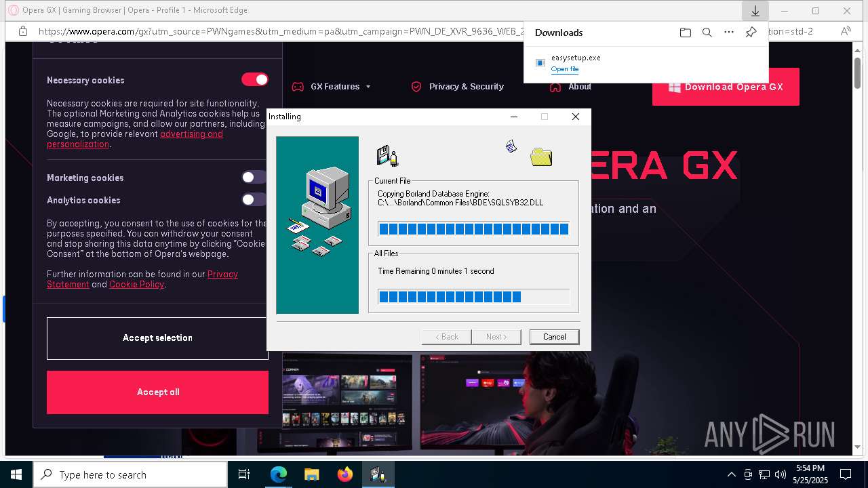Image resolution: width=868 pixels, height=488 pixels.
Task: Click the easysetup.exe file icon
Action: [x=540, y=62]
